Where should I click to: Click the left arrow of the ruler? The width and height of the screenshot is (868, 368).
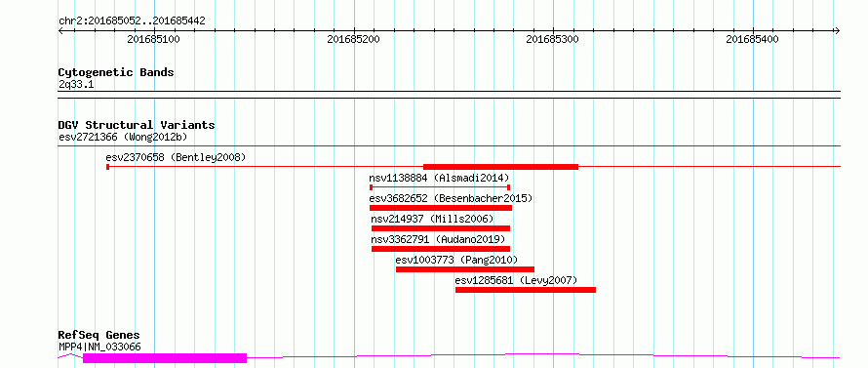(60, 30)
